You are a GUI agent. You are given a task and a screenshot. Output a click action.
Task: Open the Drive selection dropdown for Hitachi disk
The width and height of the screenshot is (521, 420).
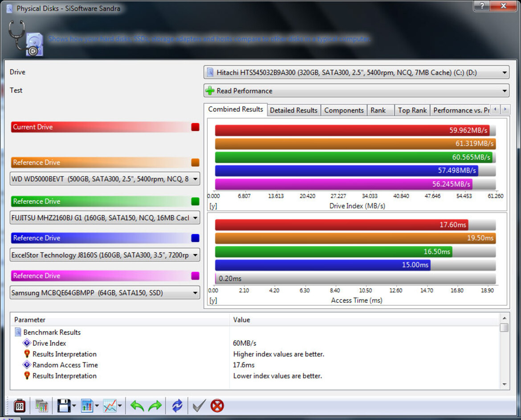point(356,72)
